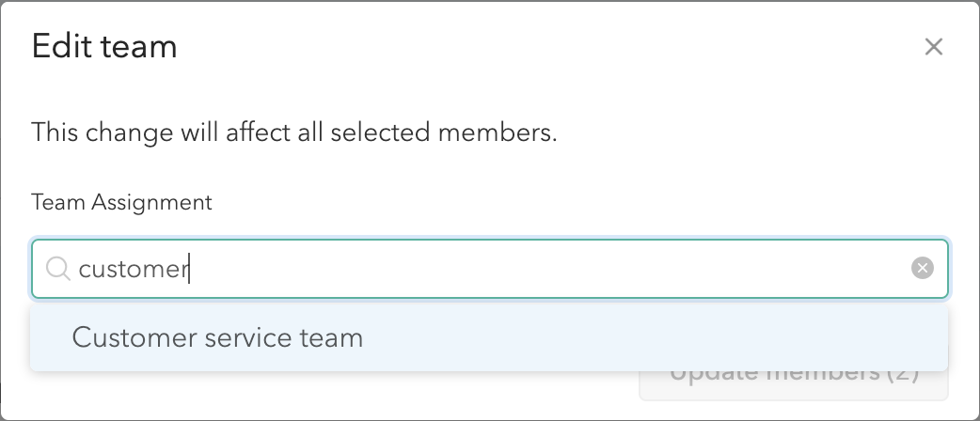Dismiss the dialog with the X icon
This screenshot has width=980, height=421.
[933, 47]
